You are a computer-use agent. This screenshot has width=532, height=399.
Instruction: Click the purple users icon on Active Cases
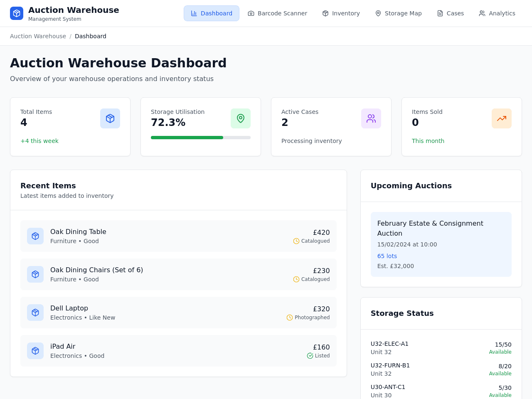coord(371,118)
